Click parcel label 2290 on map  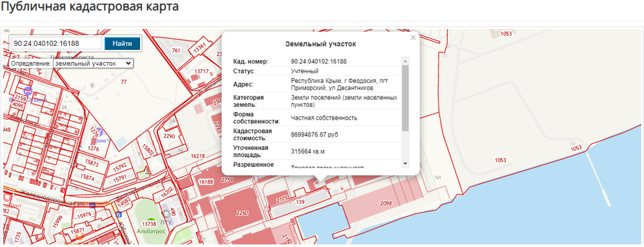(169, 136)
